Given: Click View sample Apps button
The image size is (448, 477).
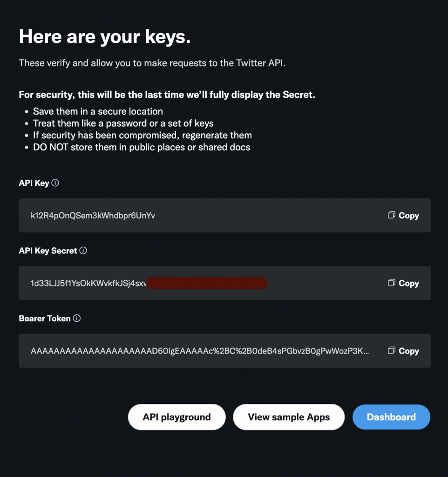Looking at the screenshot, I should point(289,417).
